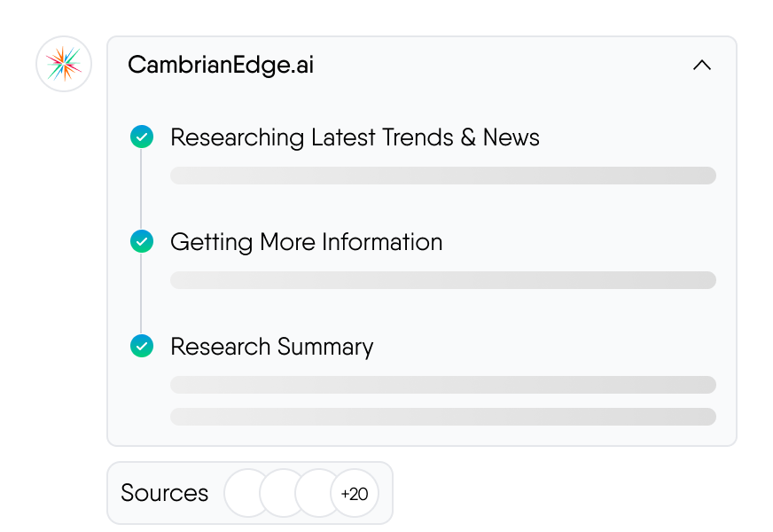Click the checkmark beside Researching Latest Trends & News
This screenshot has height=532, width=773.
coord(142,137)
